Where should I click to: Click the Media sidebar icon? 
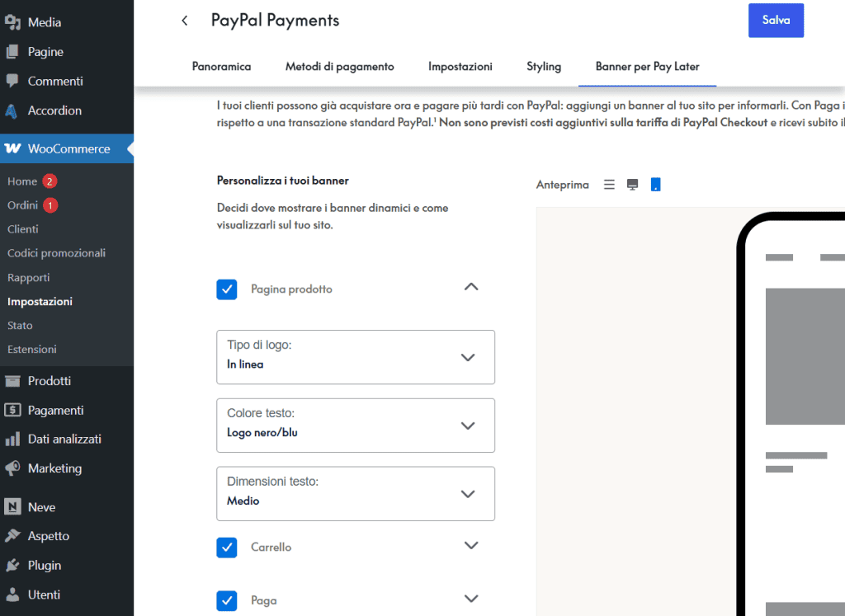coord(12,22)
